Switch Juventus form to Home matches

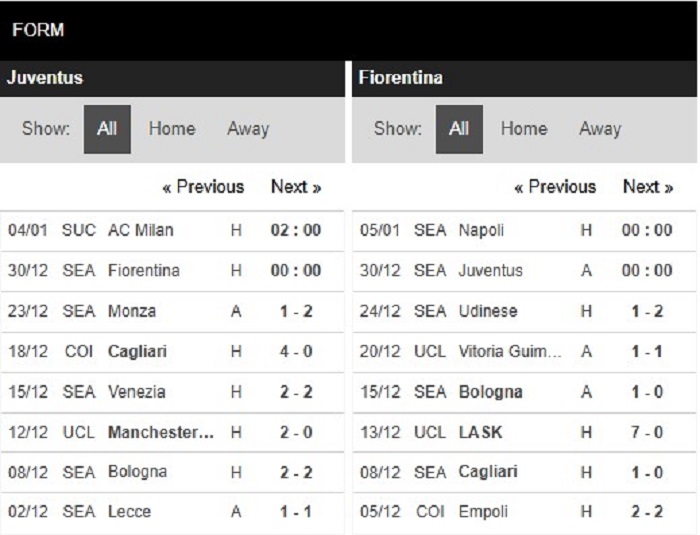point(172,129)
